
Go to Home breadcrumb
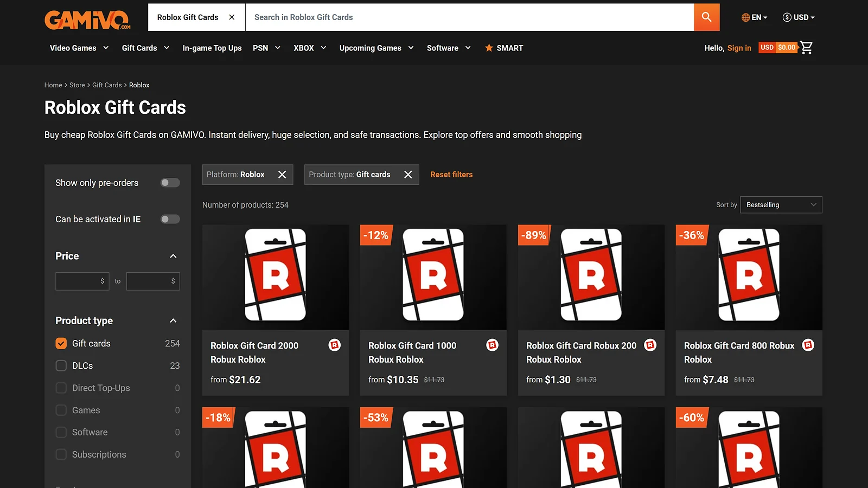(53, 85)
